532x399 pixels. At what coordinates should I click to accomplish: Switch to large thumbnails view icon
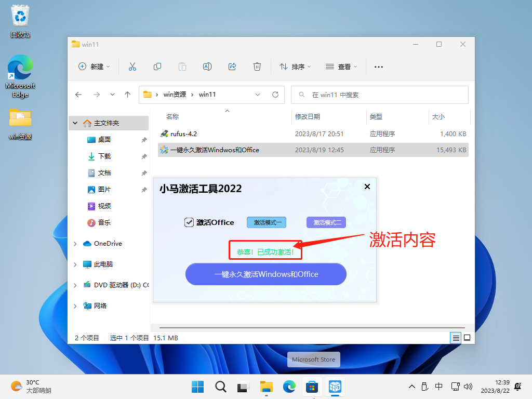tap(467, 338)
